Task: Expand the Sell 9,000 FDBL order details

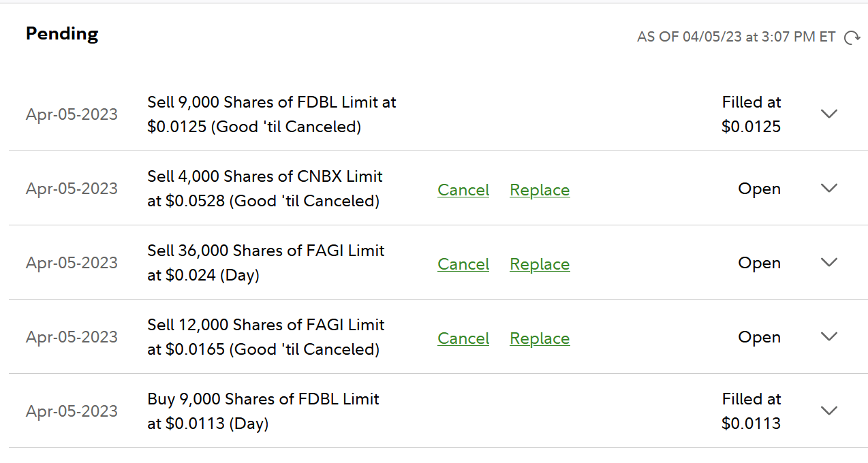Action: click(x=828, y=114)
